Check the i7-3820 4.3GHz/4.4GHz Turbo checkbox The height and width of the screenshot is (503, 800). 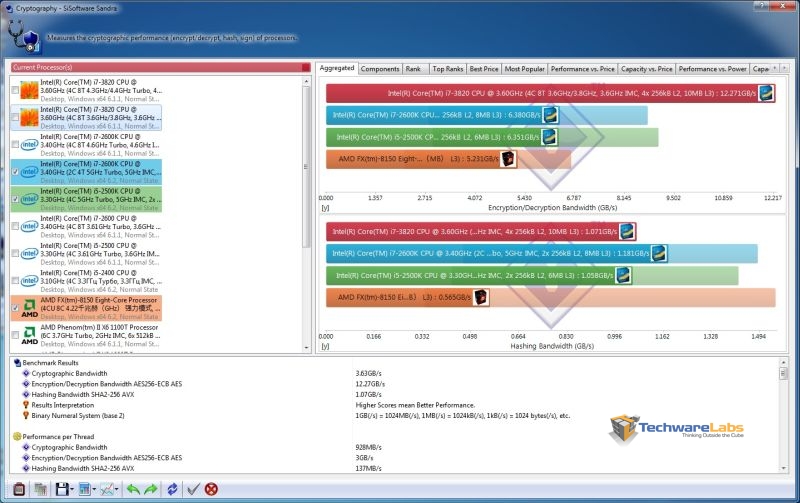[x=15, y=90]
